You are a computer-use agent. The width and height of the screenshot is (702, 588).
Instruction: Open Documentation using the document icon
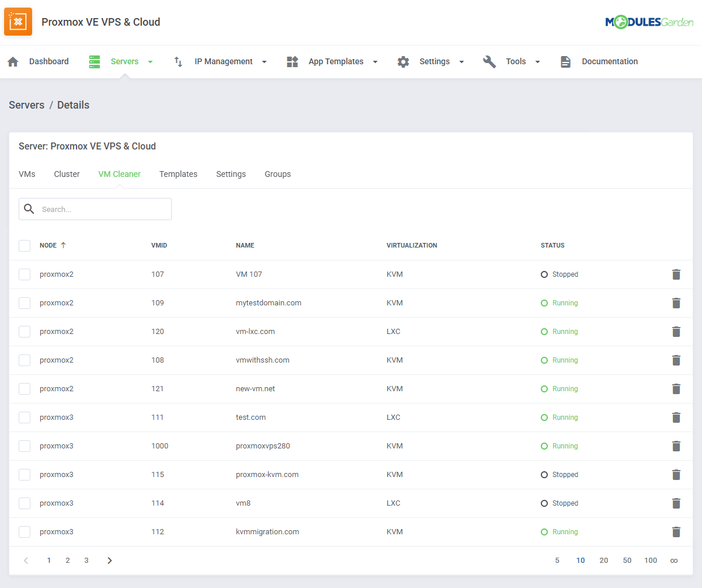click(x=565, y=61)
